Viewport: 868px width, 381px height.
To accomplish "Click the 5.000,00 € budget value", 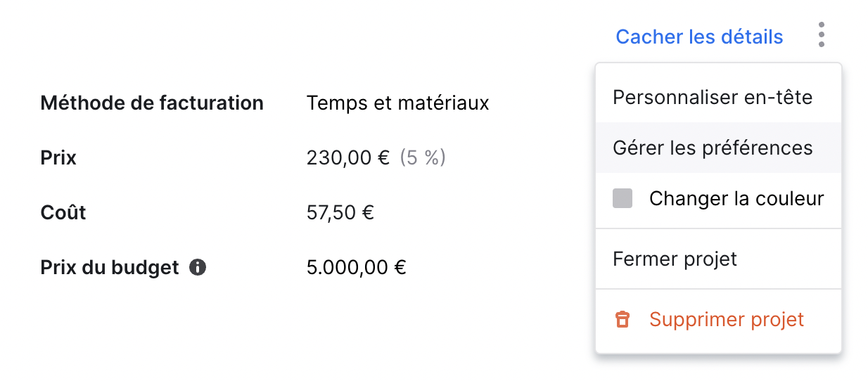I will point(357,268).
